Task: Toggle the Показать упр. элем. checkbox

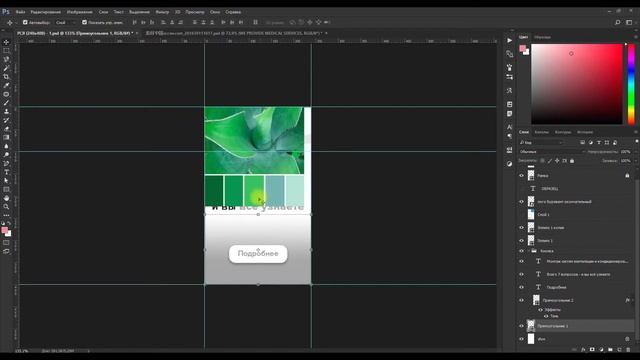Action: [x=84, y=22]
